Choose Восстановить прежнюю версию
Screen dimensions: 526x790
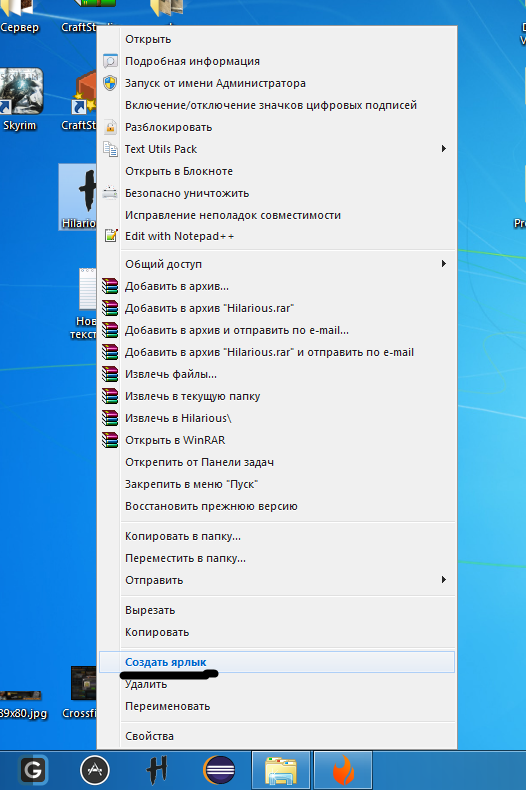(277, 506)
